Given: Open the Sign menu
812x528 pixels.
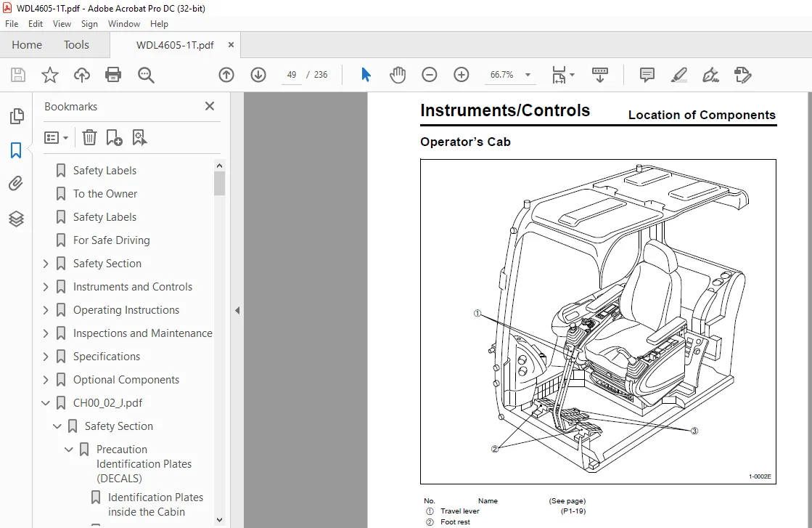Looking at the screenshot, I should pos(89,24).
